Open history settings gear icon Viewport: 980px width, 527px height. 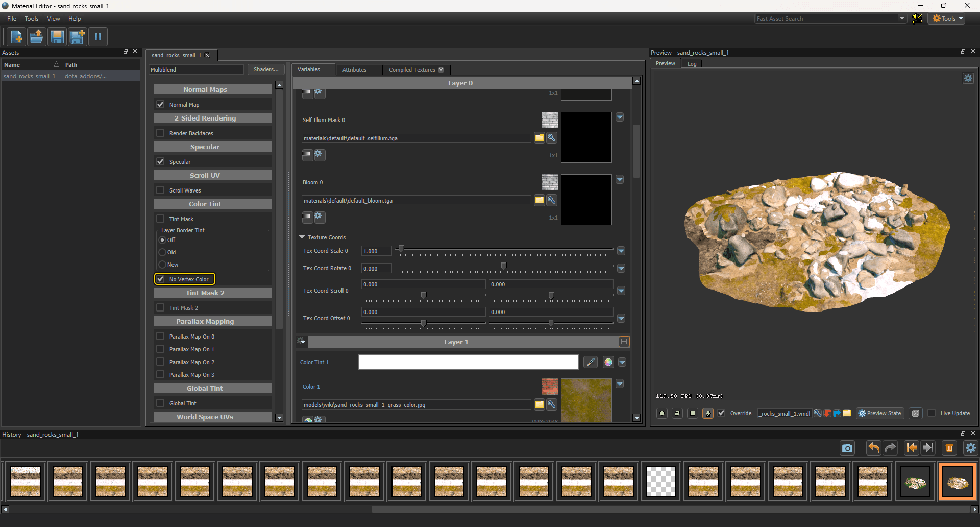tap(970, 448)
